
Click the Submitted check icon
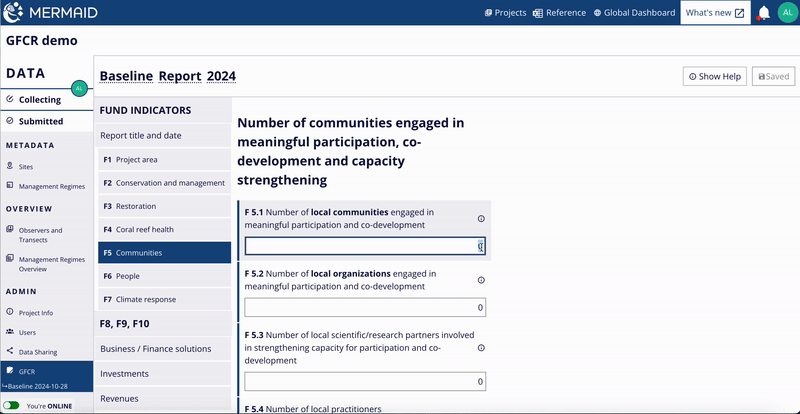click(10, 121)
